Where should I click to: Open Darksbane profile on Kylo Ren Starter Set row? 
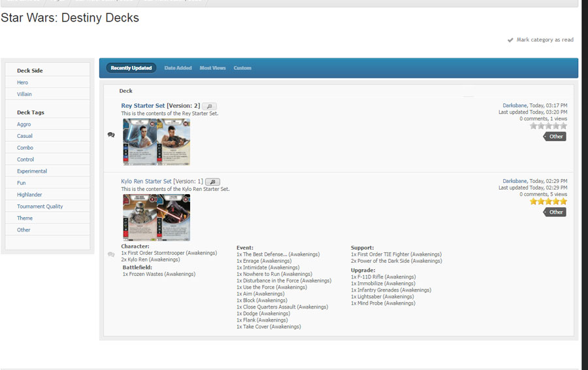pos(515,181)
